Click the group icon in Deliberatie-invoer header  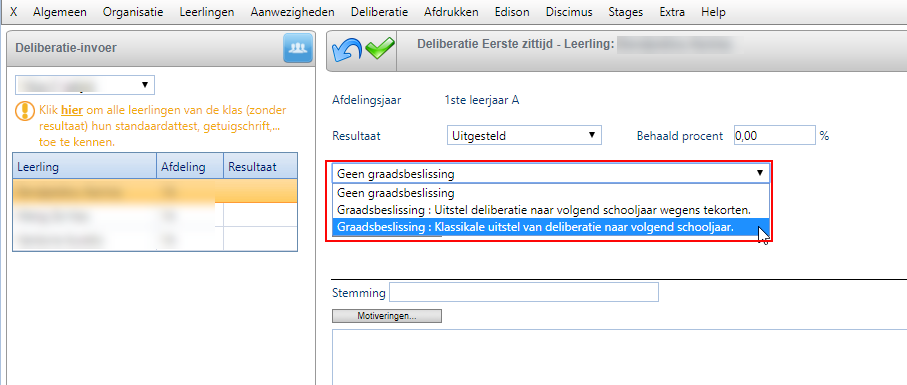[x=298, y=48]
